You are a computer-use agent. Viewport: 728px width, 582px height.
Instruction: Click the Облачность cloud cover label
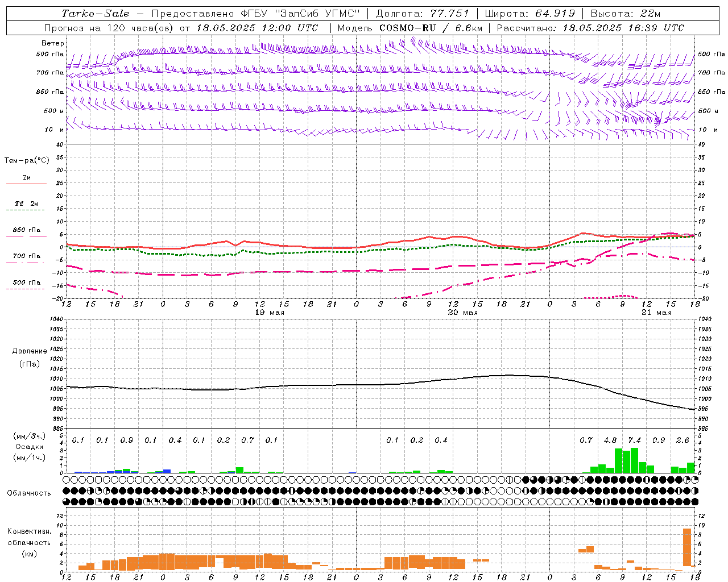pyautogui.click(x=29, y=493)
